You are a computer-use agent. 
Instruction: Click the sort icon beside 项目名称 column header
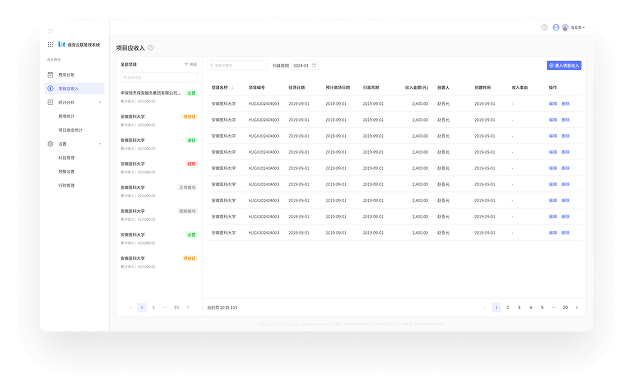point(232,88)
